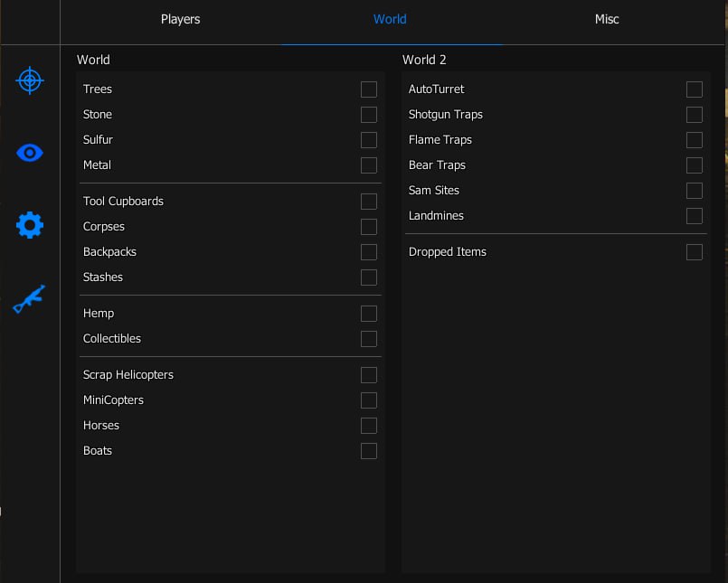Click the "MiniCopters" label text
The image size is (728, 583).
113,400
